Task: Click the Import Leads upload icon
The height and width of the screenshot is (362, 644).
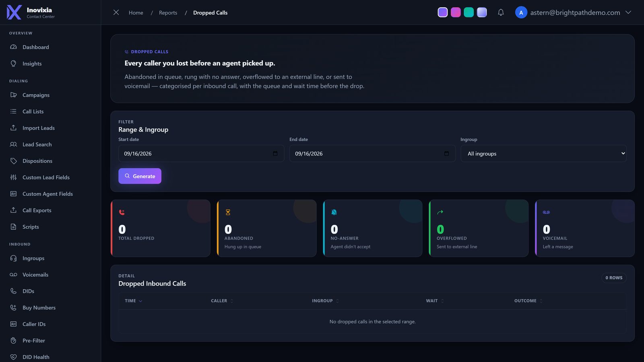Action: [x=13, y=128]
